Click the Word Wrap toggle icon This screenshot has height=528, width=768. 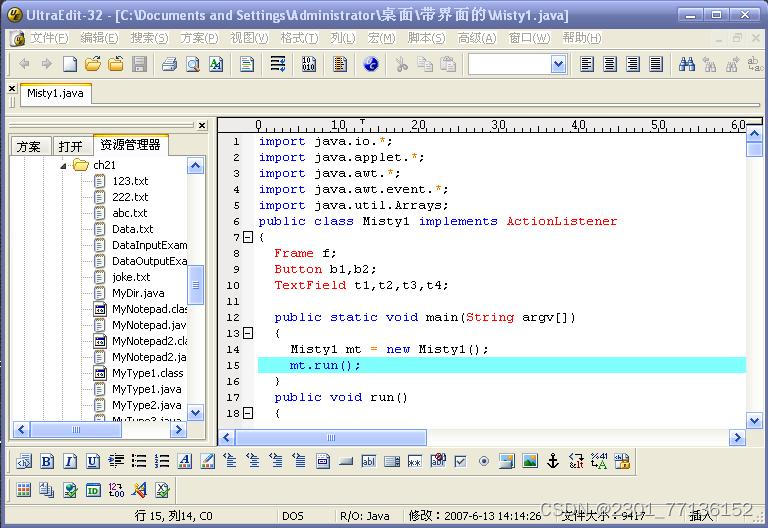pos(278,64)
